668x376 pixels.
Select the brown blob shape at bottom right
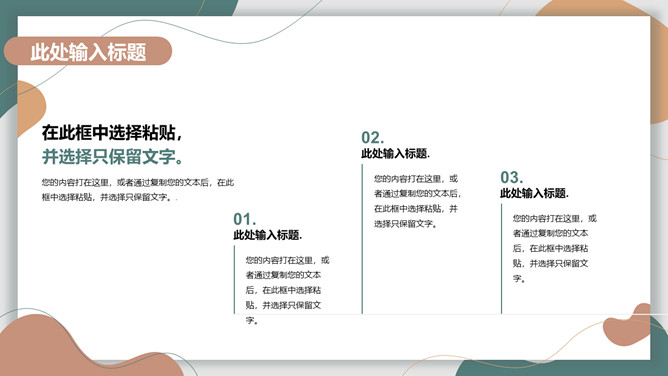coord(627,324)
